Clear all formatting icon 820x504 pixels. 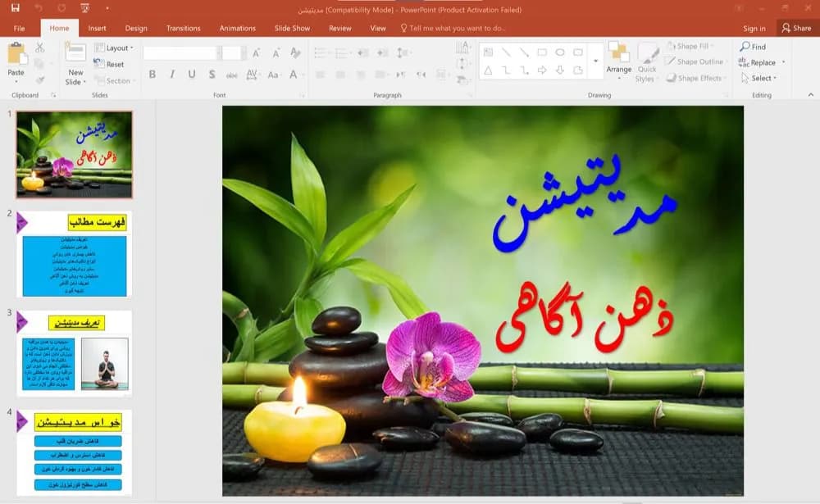(295, 52)
